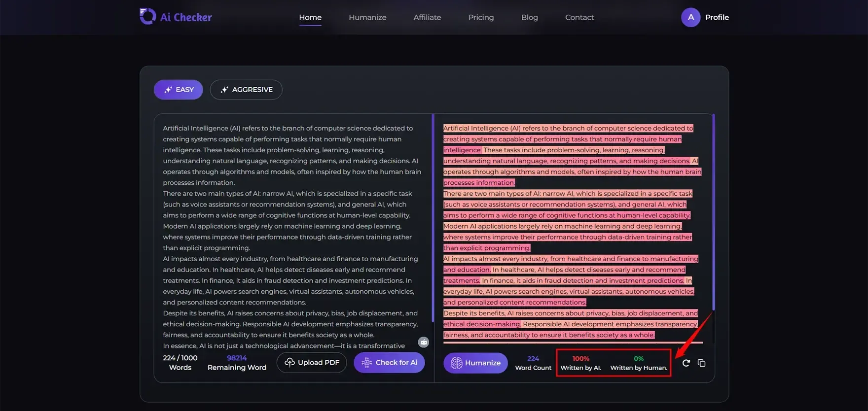Open the Affiliate menu item
Image resolution: width=868 pixels, height=411 pixels.
tap(427, 17)
